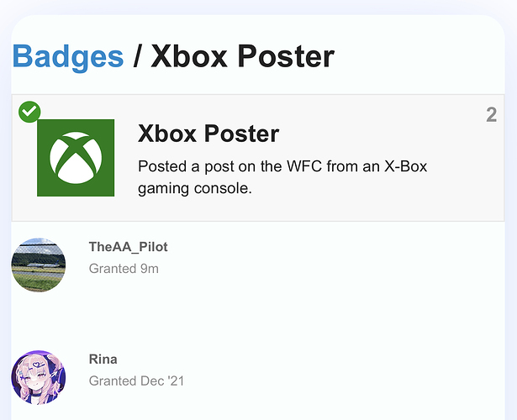The image size is (517, 420).
Task: Click the badge grant count number 2
Action: 491,115
